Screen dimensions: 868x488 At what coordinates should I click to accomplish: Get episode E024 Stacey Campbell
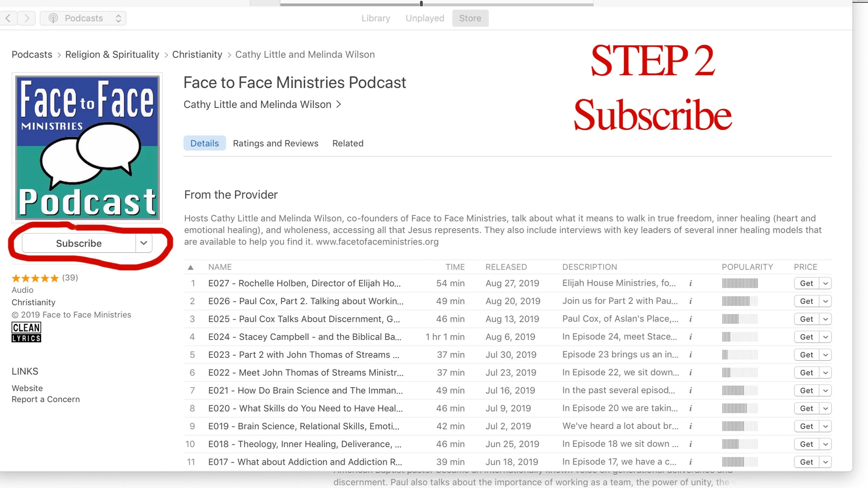coord(806,337)
